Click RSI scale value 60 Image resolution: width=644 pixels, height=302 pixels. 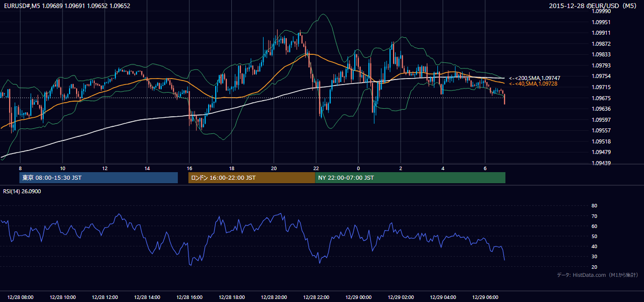pos(594,226)
